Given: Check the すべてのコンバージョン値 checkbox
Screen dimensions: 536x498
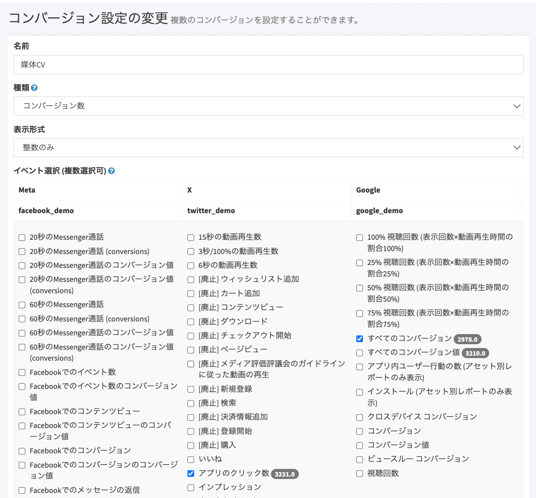Looking at the screenshot, I should click(359, 353).
